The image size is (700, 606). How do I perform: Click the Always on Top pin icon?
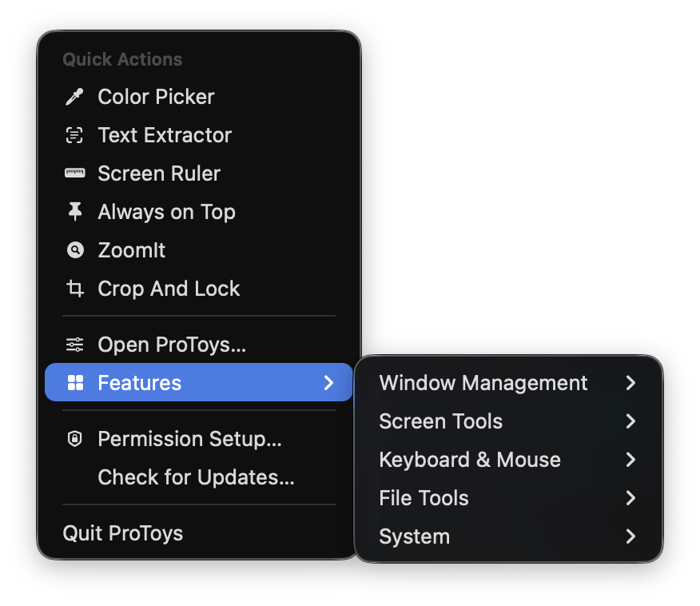coord(75,211)
